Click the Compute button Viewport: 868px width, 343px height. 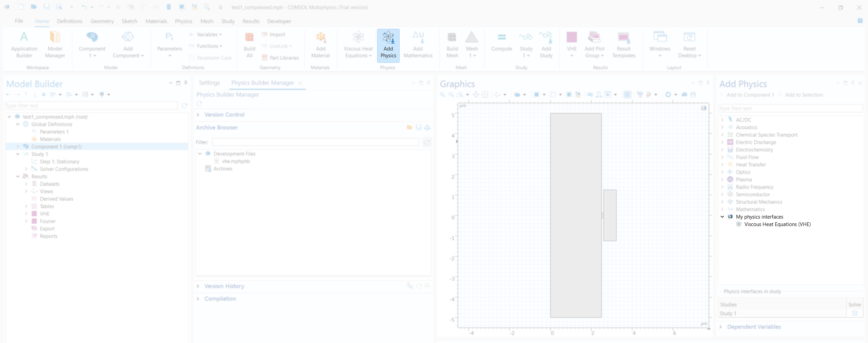[x=502, y=42]
